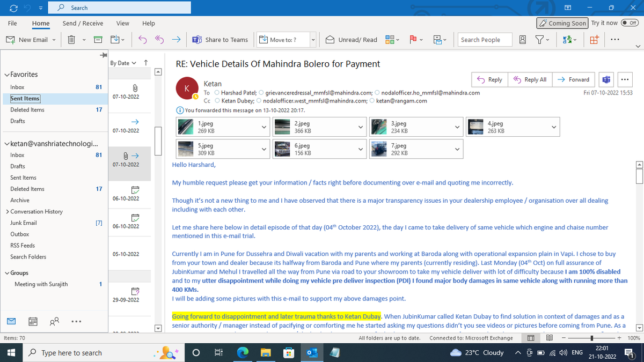Image resolution: width=644 pixels, height=362 pixels.
Task: Open dropdown for 7.jpeg attachment
Action: coord(457,149)
